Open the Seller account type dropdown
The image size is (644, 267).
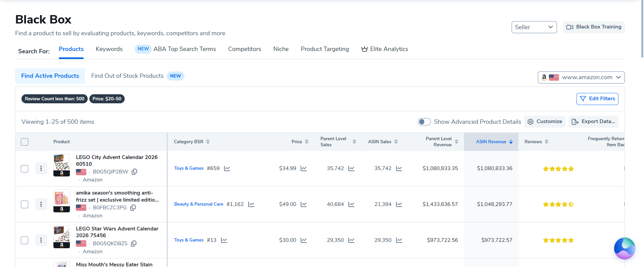[x=534, y=27]
